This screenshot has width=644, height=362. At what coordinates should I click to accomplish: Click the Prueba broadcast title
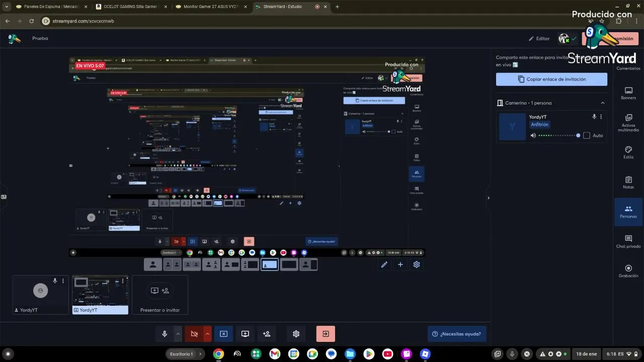pos(40,38)
